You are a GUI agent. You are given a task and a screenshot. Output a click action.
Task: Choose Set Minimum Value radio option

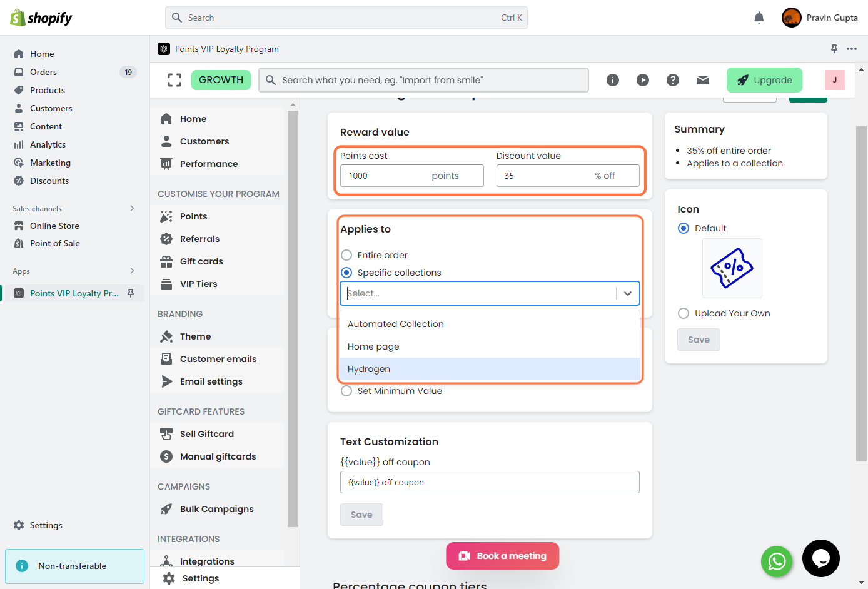point(346,391)
